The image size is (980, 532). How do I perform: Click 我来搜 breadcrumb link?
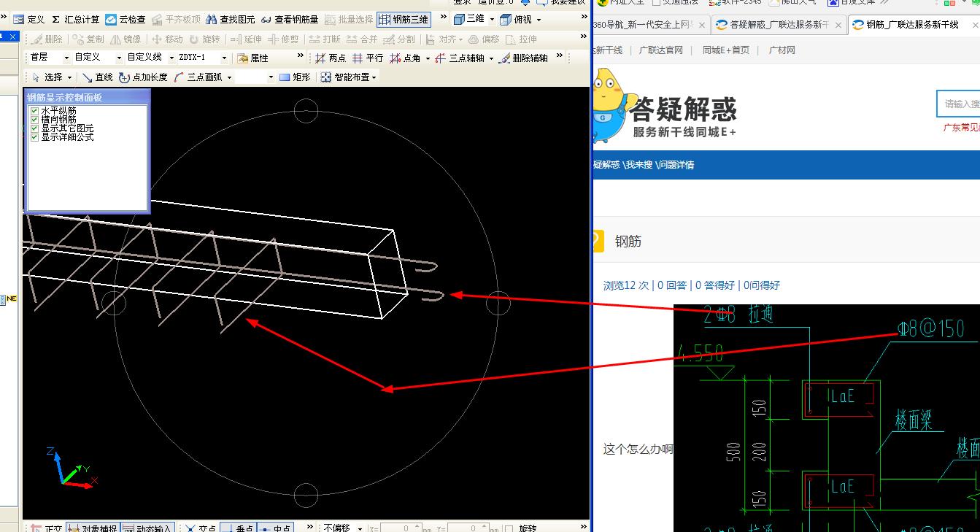639,165
